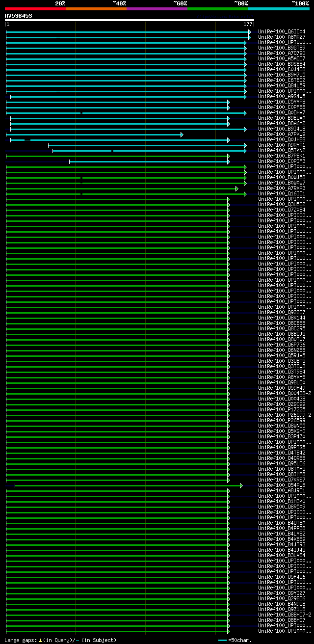Click UniRef100_B3LVE4 label
This screenshot has height=644, width=314.
click(x=282, y=555)
